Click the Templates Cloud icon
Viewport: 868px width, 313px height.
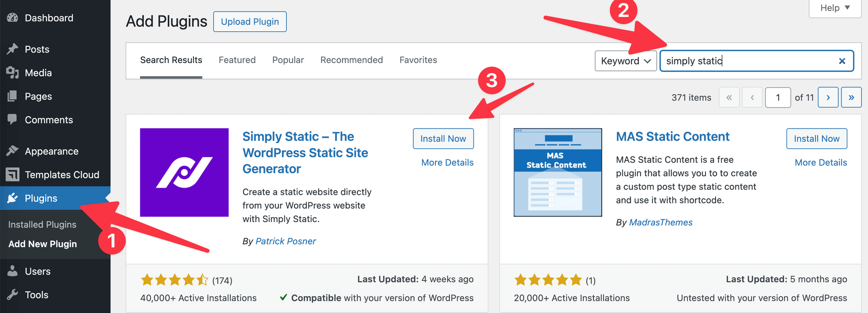pos(13,174)
